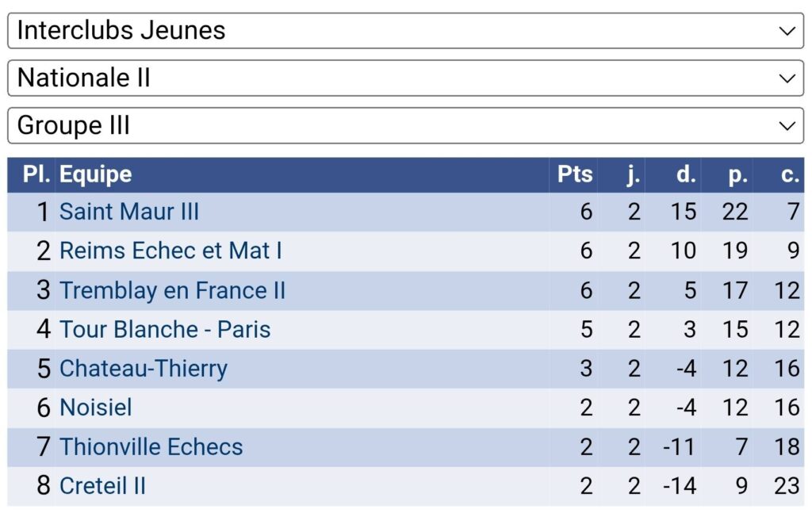Open the Groupe III group selector
The height and width of the screenshot is (513, 812).
tap(405, 125)
